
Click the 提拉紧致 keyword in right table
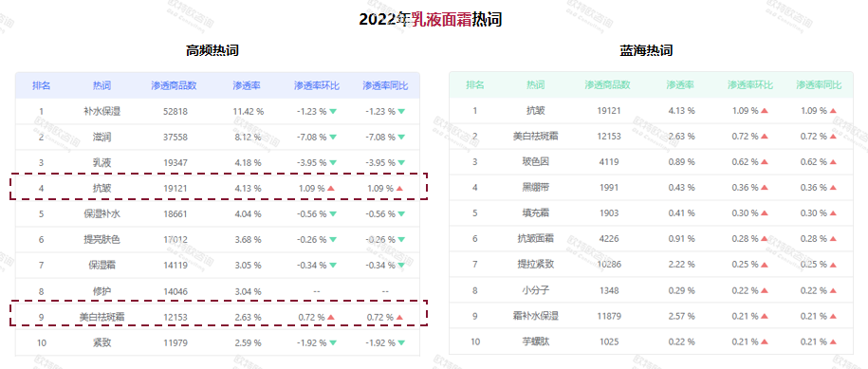pos(535,265)
